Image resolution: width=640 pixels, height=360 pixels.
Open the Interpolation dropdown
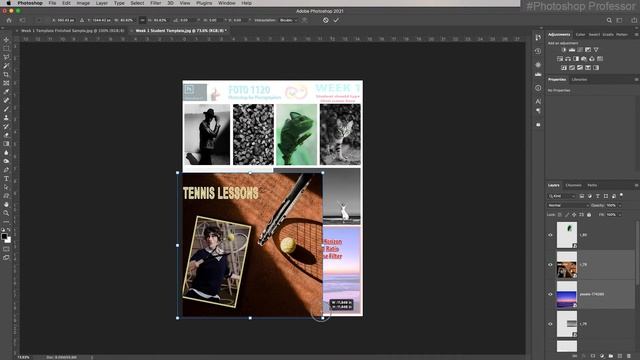[x=288, y=20]
